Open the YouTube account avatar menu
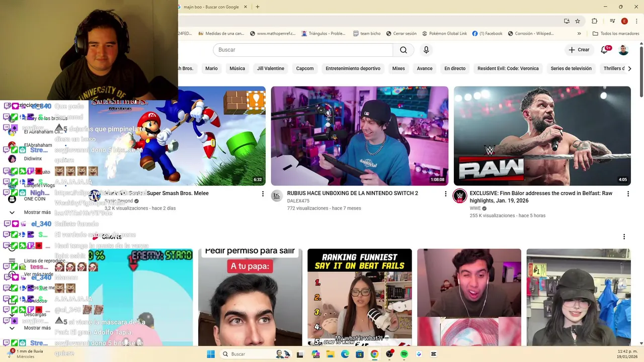Image resolution: width=644 pixels, height=362 pixels. tap(623, 50)
